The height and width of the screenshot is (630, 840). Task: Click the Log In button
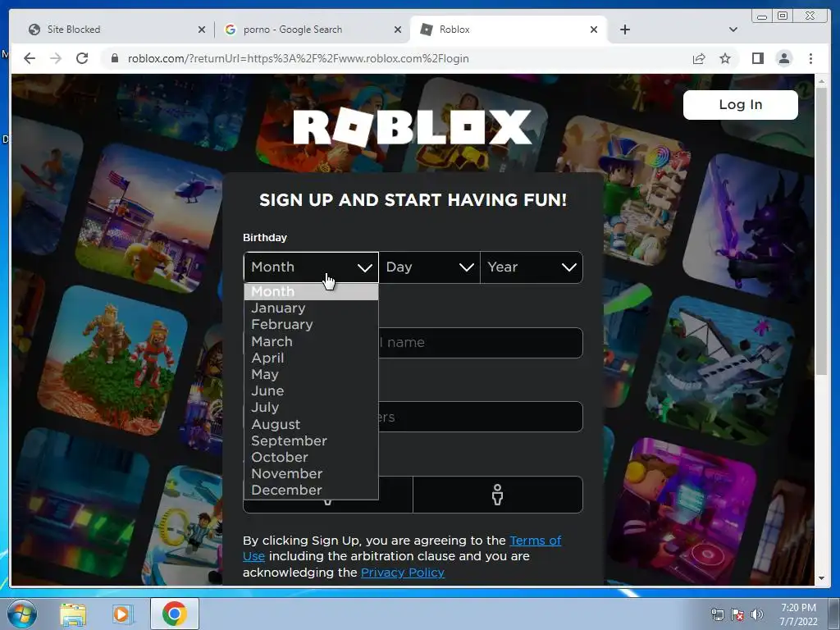pos(741,105)
